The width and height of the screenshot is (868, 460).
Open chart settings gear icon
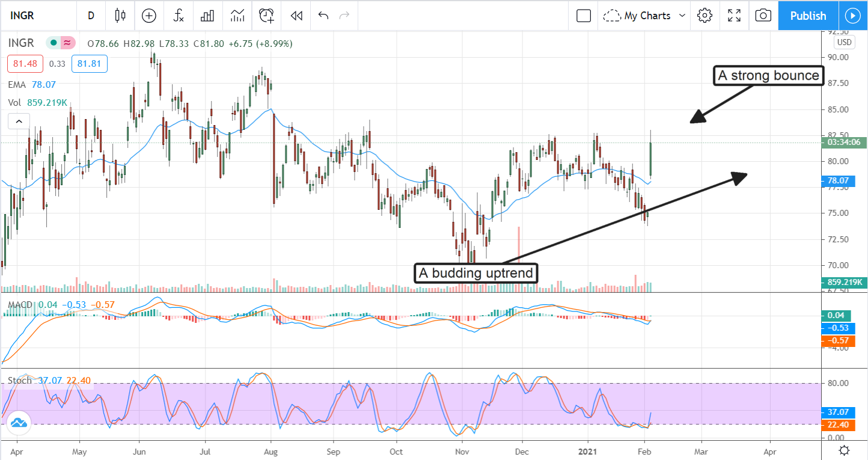click(x=704, y=16)
